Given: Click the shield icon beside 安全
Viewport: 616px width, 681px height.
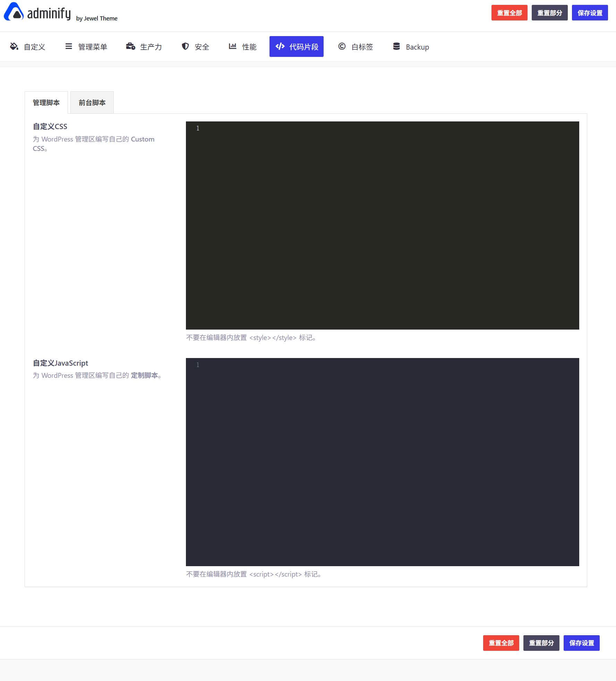Looking at the screenshot, I should click(x=185, y=46).
